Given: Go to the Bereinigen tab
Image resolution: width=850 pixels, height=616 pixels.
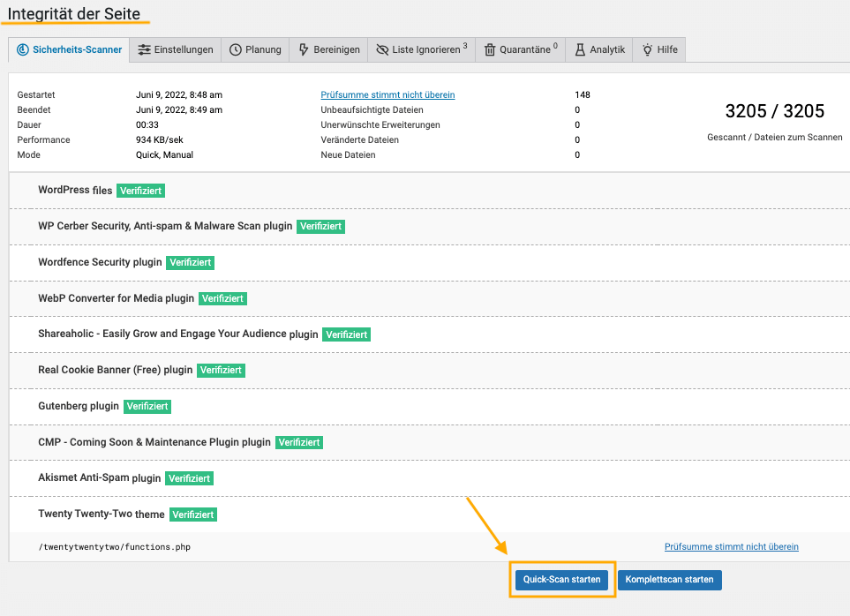Looking at the screenshot, I should click(x=328, y=49).
